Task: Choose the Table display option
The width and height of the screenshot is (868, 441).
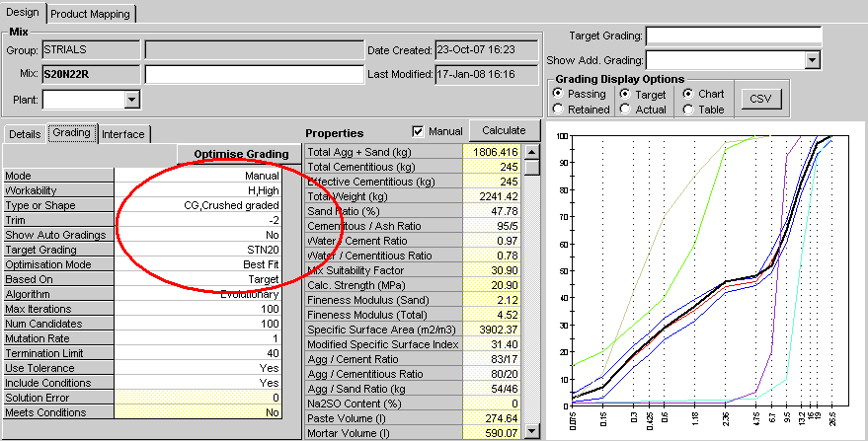Action: click(x=688, y=110)
